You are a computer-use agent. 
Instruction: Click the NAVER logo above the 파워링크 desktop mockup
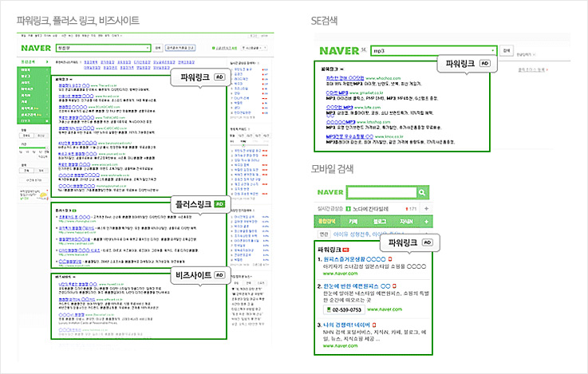(x=36, y=48)
